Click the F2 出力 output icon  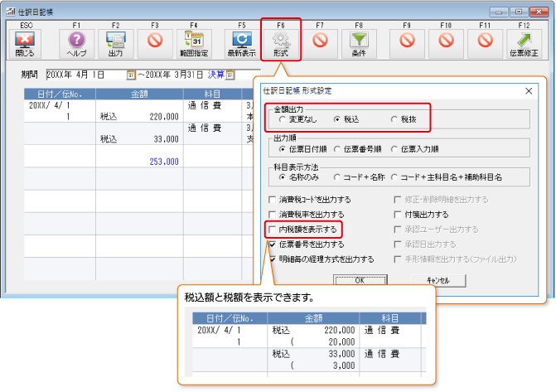click(116, 44)
